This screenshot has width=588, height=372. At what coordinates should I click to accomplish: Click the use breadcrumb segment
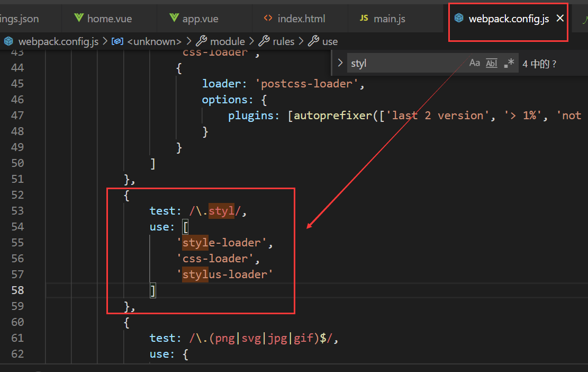tap(330, 41)
